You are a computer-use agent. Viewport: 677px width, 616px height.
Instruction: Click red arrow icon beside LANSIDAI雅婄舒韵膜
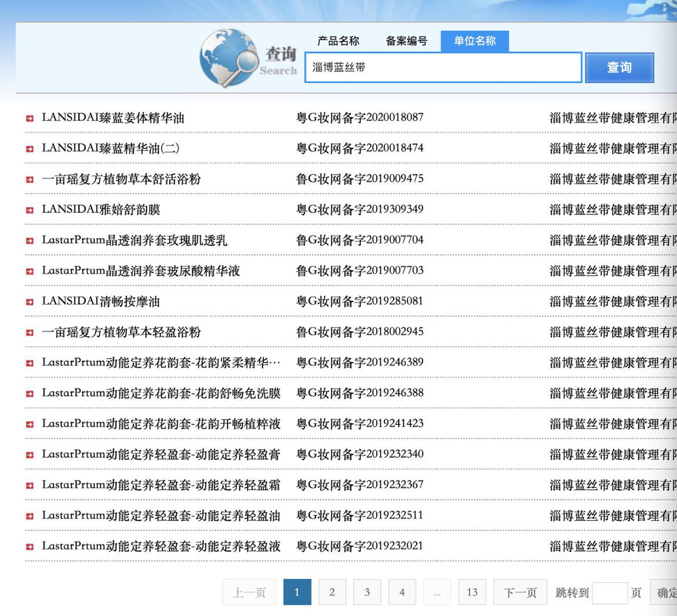pyautogui.click(x=29, y=210)
